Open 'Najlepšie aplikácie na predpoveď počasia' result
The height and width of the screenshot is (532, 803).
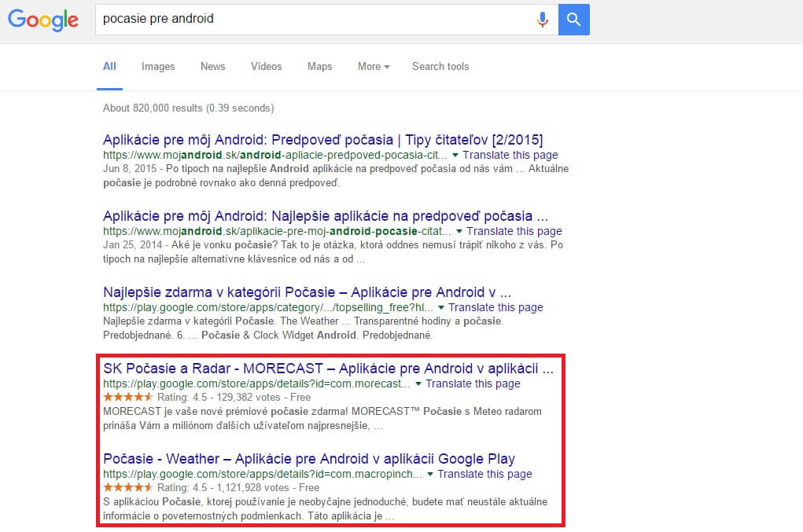click(x=325, y=216)
